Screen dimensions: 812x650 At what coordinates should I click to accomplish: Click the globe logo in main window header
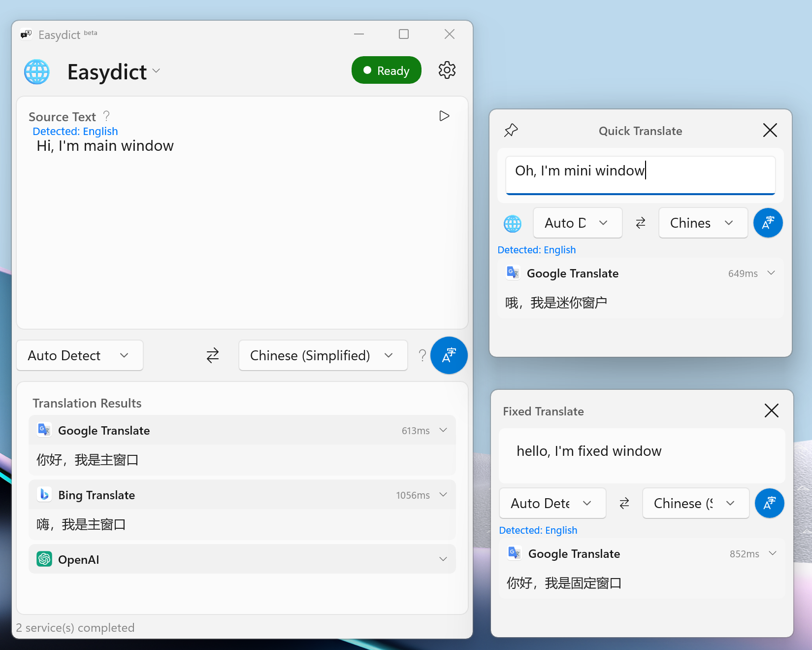click(37, 72)
